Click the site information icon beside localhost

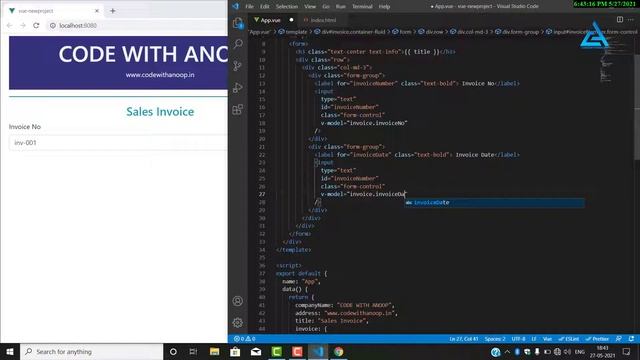[x=53, y=25]
